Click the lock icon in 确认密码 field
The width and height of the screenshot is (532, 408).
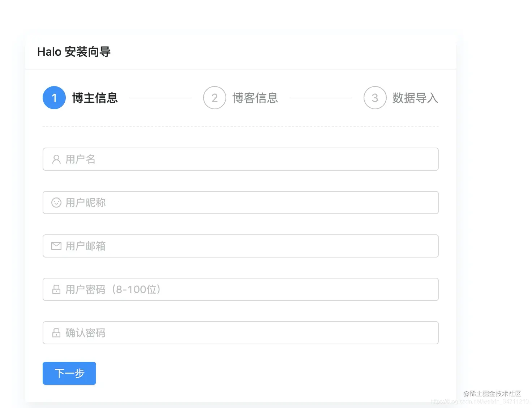coord(56,333)
